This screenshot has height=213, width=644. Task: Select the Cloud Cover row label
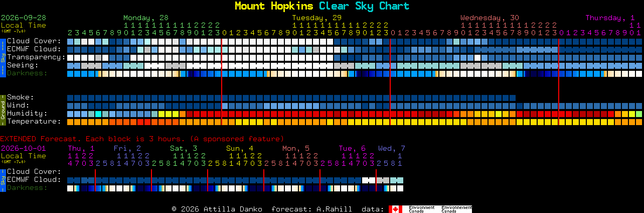tap(34, 41)
